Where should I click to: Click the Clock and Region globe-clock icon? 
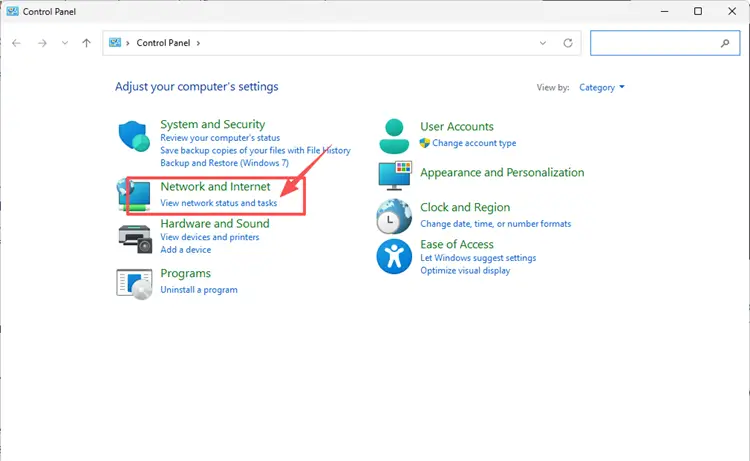click(394, 216)
